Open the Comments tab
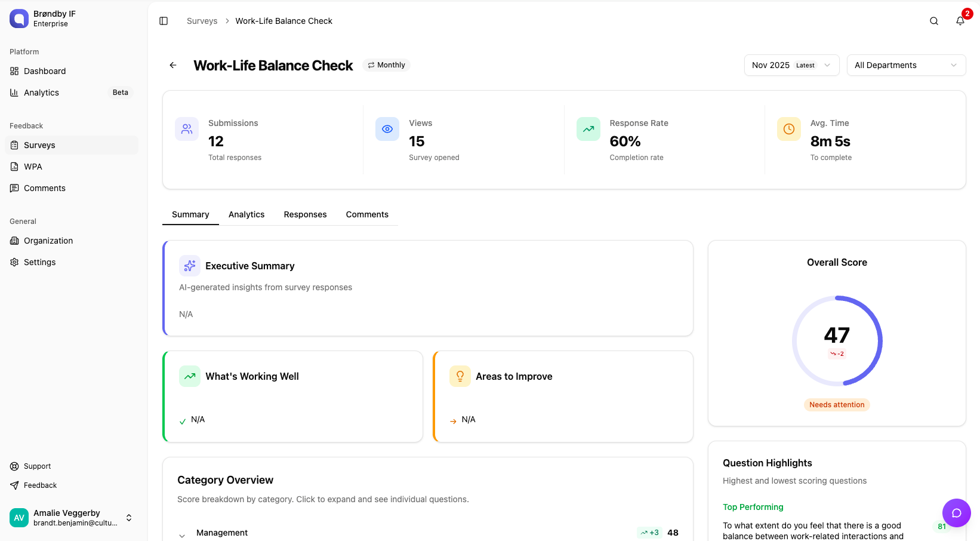Image resolution: width=980 pixels, height=541 pixels. 367,214
